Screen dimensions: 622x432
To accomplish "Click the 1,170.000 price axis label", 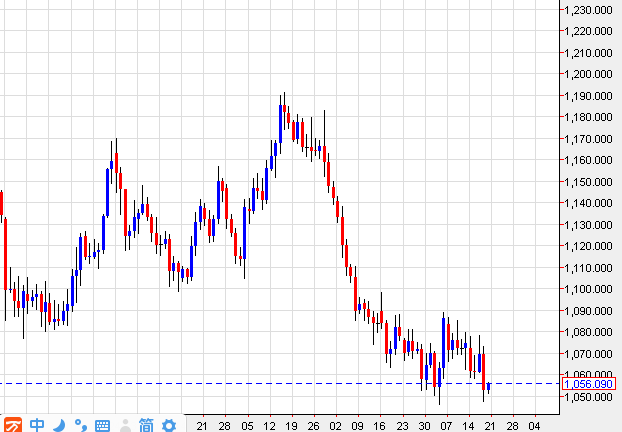I will click(588, 139).
